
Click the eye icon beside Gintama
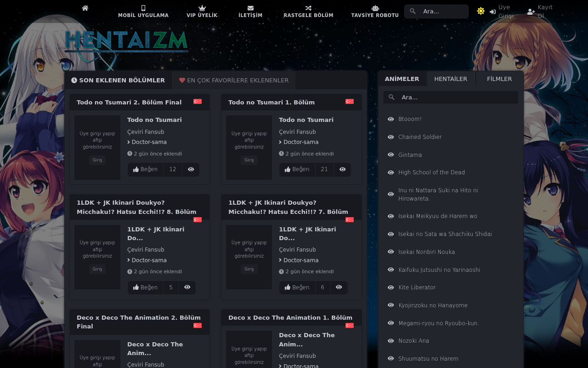click(391, 155)
